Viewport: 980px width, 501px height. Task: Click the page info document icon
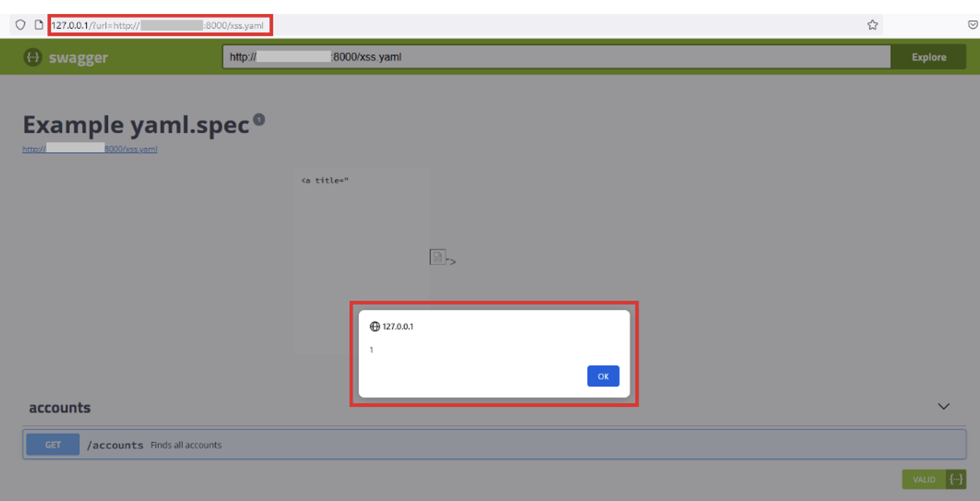pyautogui.click(x=39, y=25)
